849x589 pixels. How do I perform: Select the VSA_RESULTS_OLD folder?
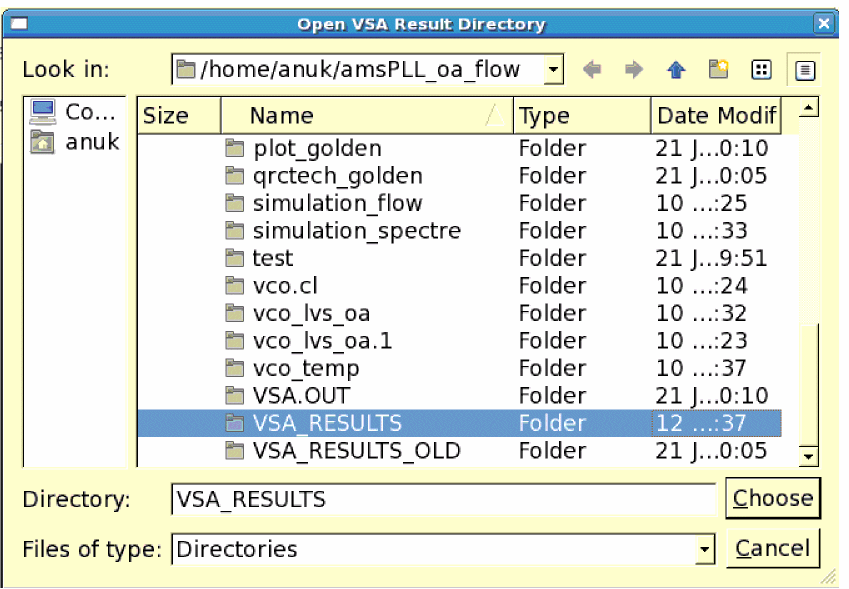pos(356,451)
